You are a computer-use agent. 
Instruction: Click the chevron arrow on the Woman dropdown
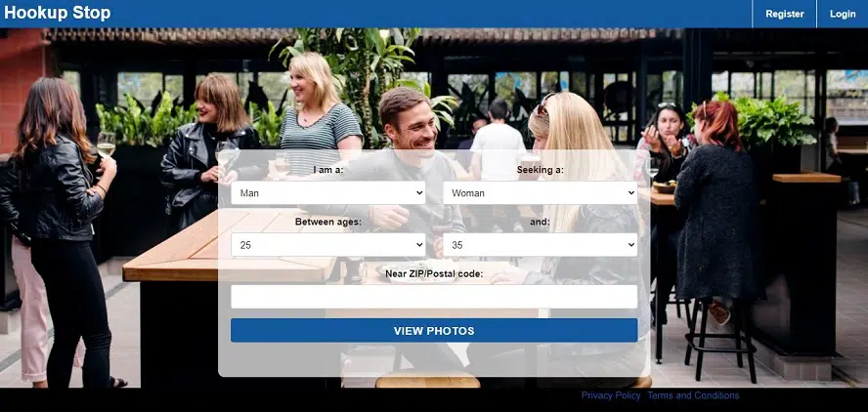click(x=629, y=193)
